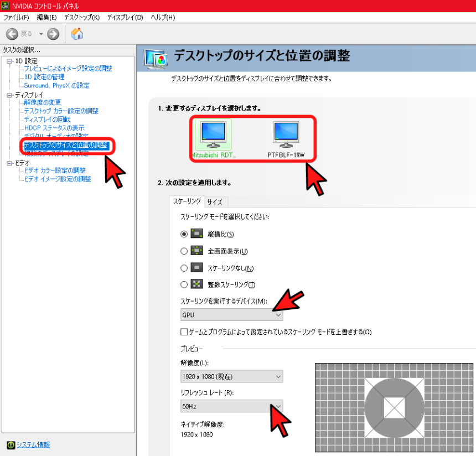Click the aspect ratio scaling mode icon

pos(196,234)
